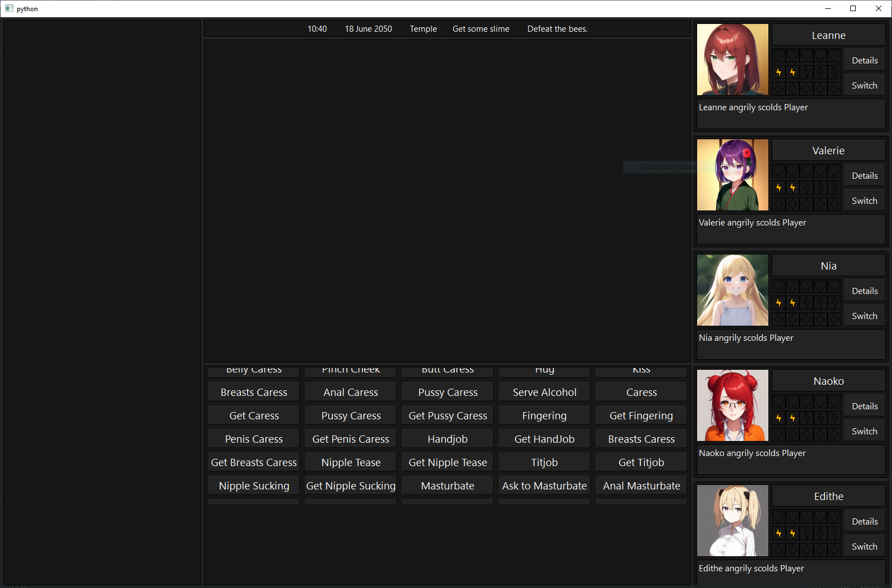Viewport: 892px width, 588px height.
Task: Click the 18 June 2050 date display
Action: [x=368, y=29]
